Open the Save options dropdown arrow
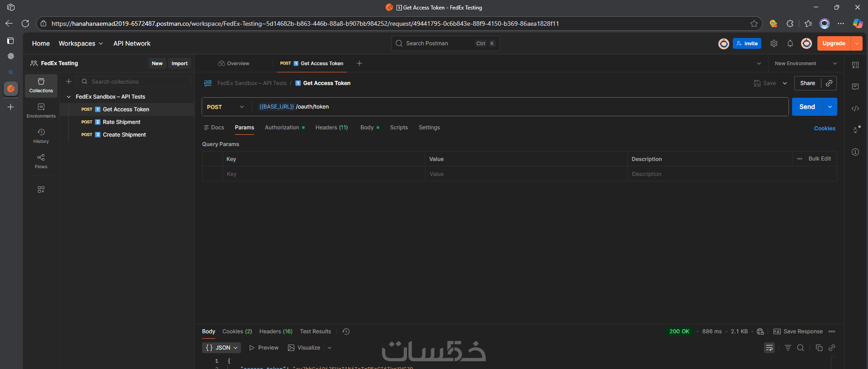This screenshot has width=868, height=369. click(x=785, y=83)
